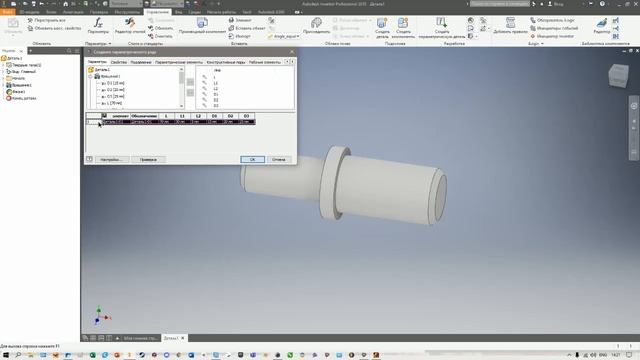Open the Параметрические элементы dialog tab

click(179, 62)
